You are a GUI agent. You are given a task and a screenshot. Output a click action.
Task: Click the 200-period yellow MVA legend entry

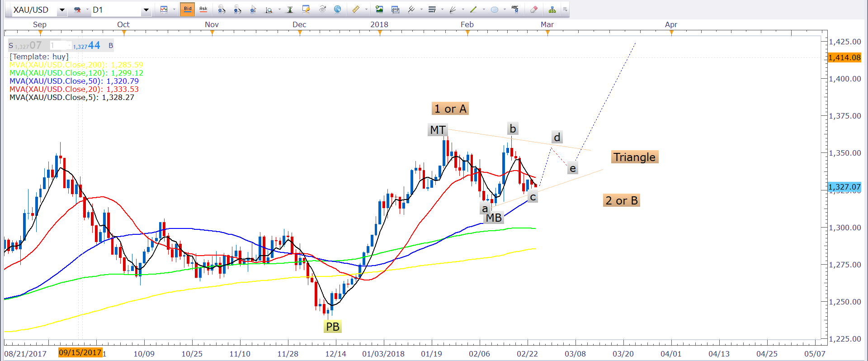[76, 65]
